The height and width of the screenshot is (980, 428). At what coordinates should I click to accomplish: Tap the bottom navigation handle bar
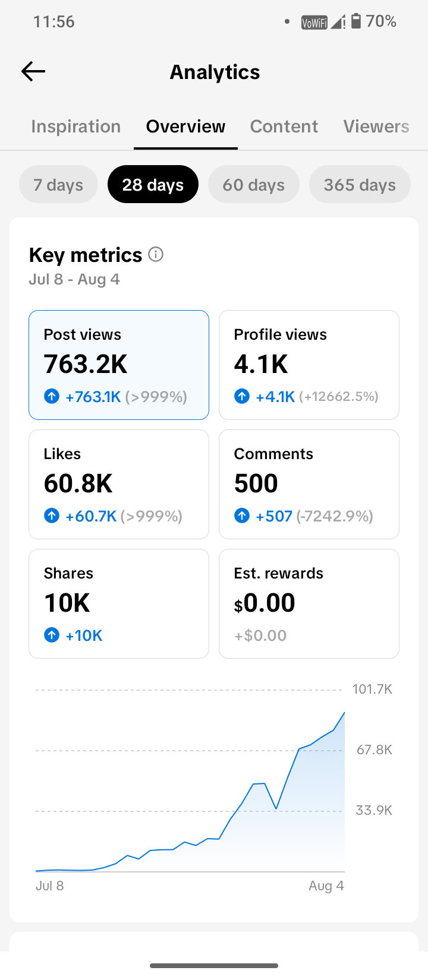pos(214,966)
